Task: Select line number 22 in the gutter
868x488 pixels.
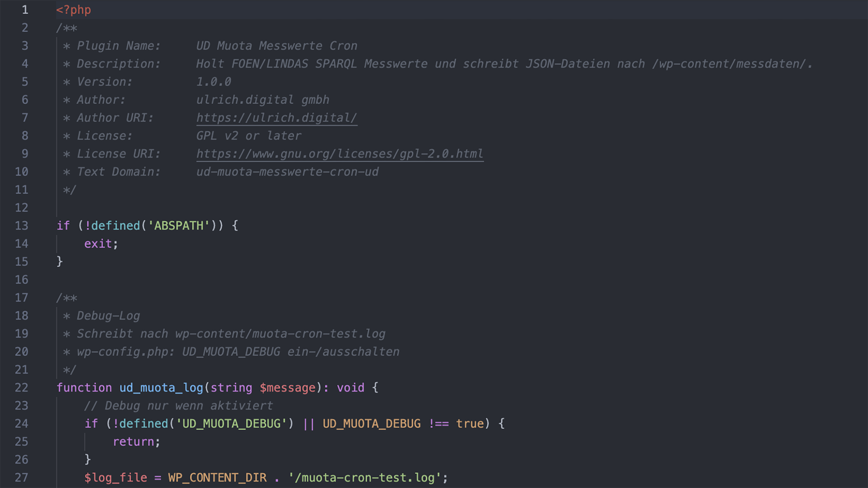Action: coord(21,388)
